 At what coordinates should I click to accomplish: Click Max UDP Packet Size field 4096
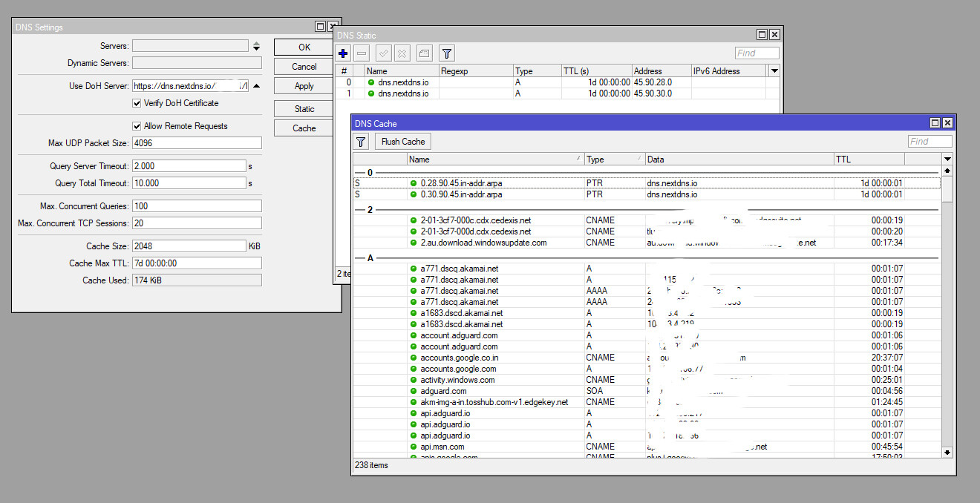click(x=197, y=142)
